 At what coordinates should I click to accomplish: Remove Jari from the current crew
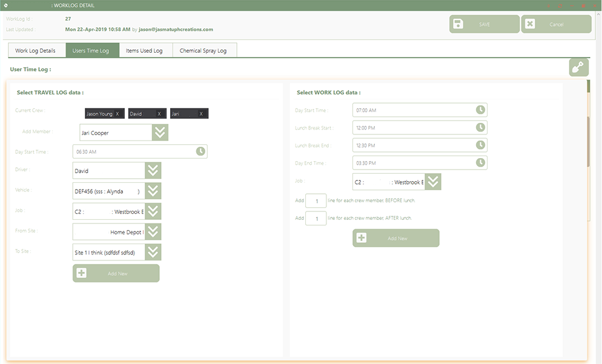coord(201,114)
